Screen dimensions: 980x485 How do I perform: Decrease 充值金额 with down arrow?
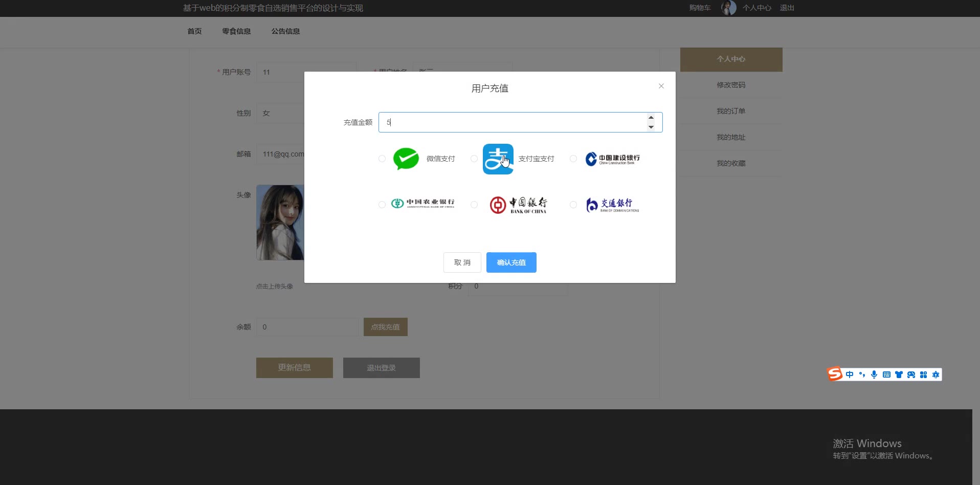(x=651, y=127)
